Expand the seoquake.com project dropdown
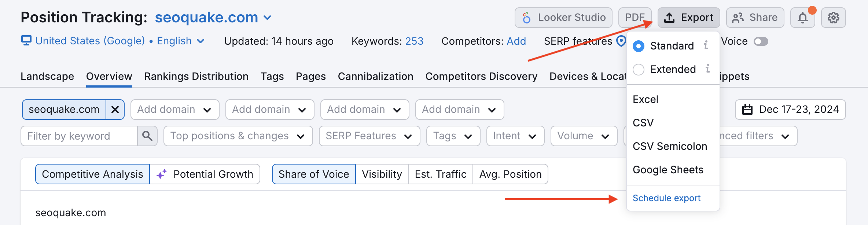Screen dimensions: 868x225 click(268, 18)
